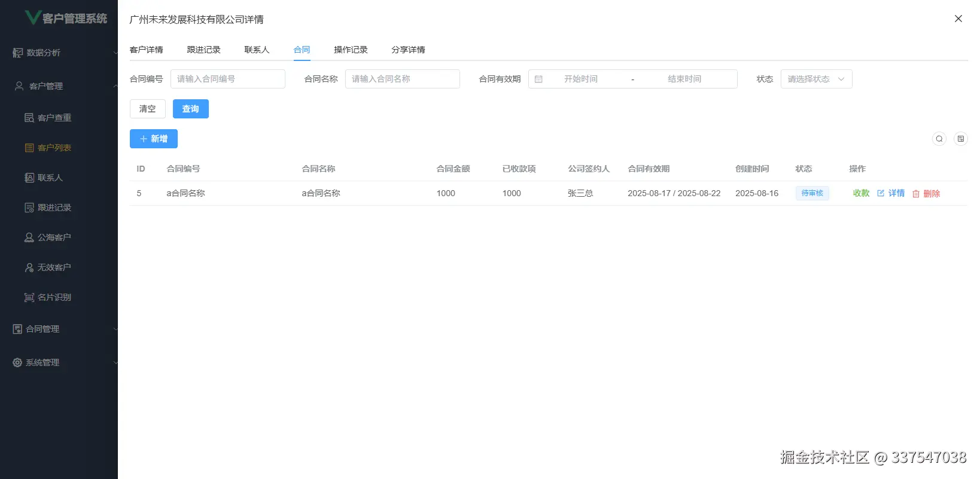This screenshot has width=980, height=479.
Task: Focus the 合同编号 input field
Action: tap(228, 79)
